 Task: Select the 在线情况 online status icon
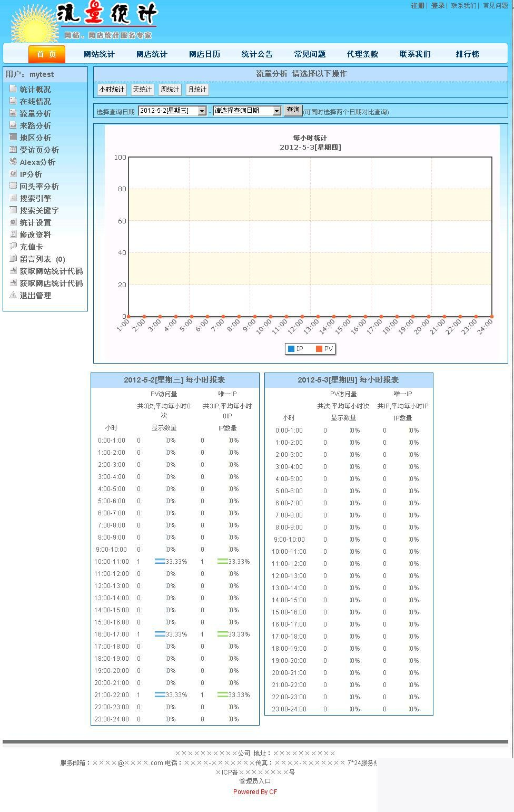coord(13,102)
